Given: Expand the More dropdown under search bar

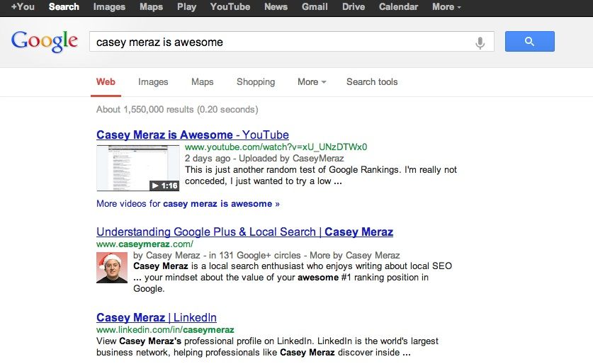Looking at the screenshot, I should coord(312,82).
